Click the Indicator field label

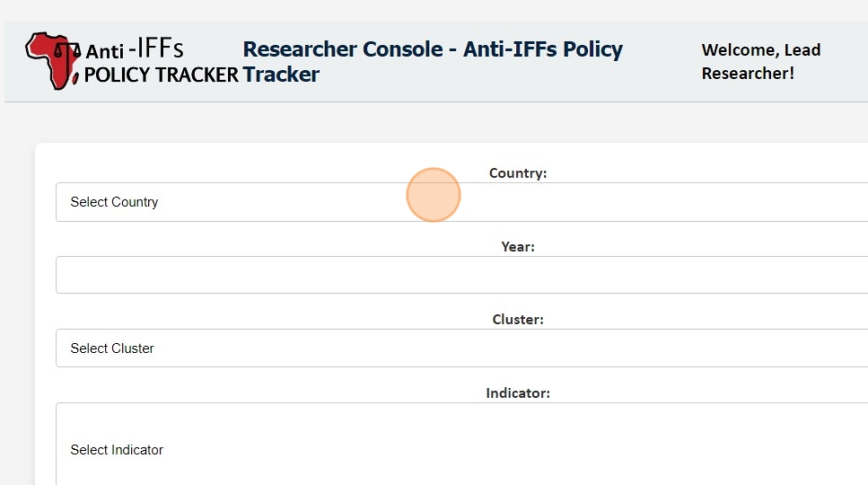point(517,393)
